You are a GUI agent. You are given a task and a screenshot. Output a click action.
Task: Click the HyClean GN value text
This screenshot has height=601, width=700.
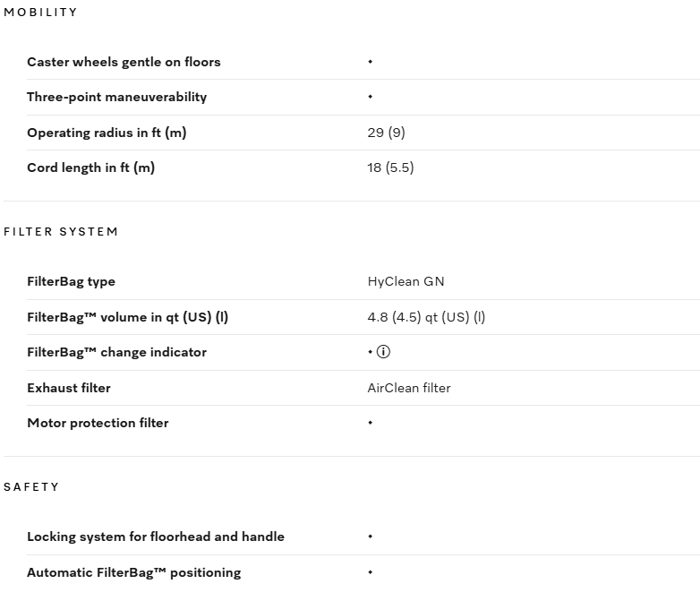(x=405, y=281)
